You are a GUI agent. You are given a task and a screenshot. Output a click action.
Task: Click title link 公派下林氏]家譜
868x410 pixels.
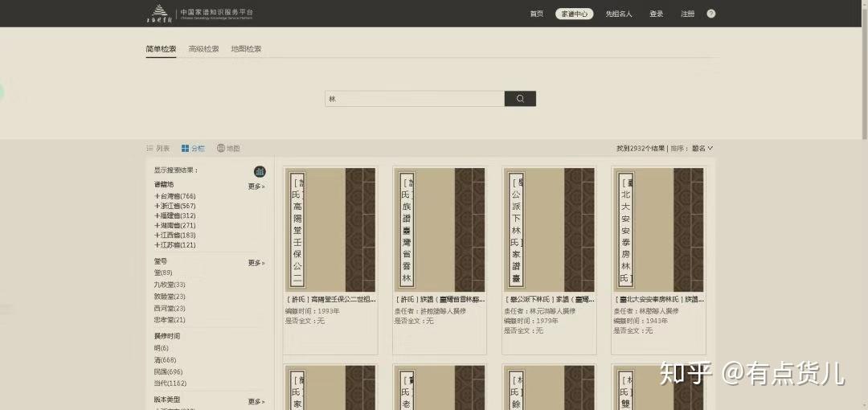click(549, 299)
